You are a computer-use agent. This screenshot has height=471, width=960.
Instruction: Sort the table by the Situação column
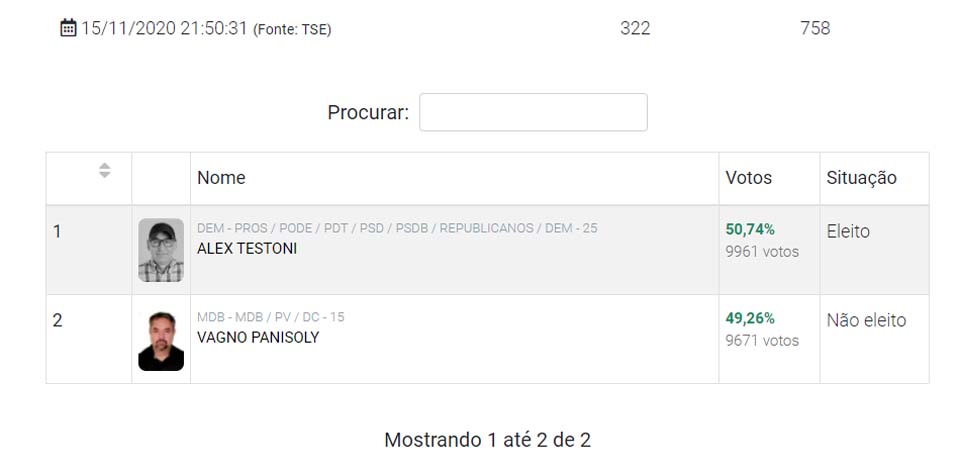(x=861, y=178)
